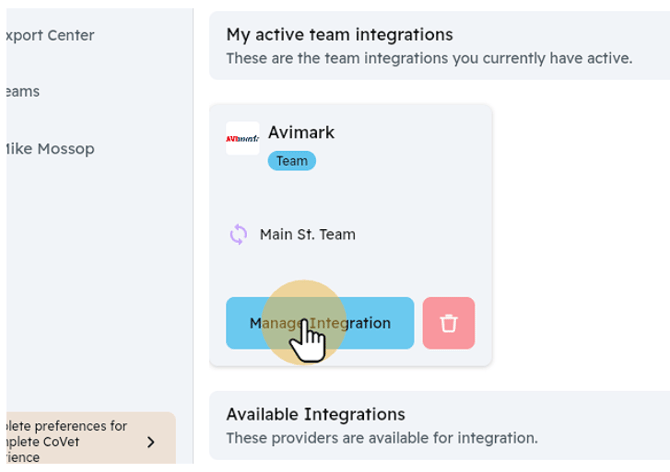Click the Main St. Team label
670x472 pixels.
point(307,235)
